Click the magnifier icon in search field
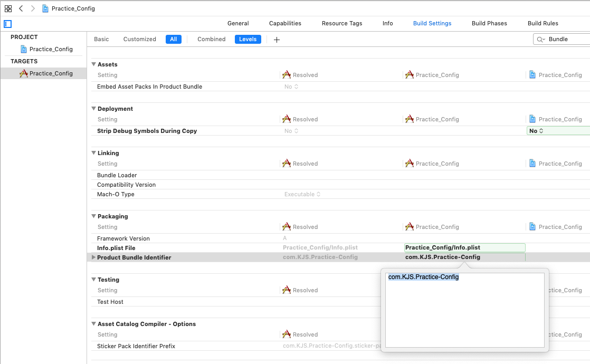Screen dimensions: 590x364 pyautogui.click(x=541, y=39)
